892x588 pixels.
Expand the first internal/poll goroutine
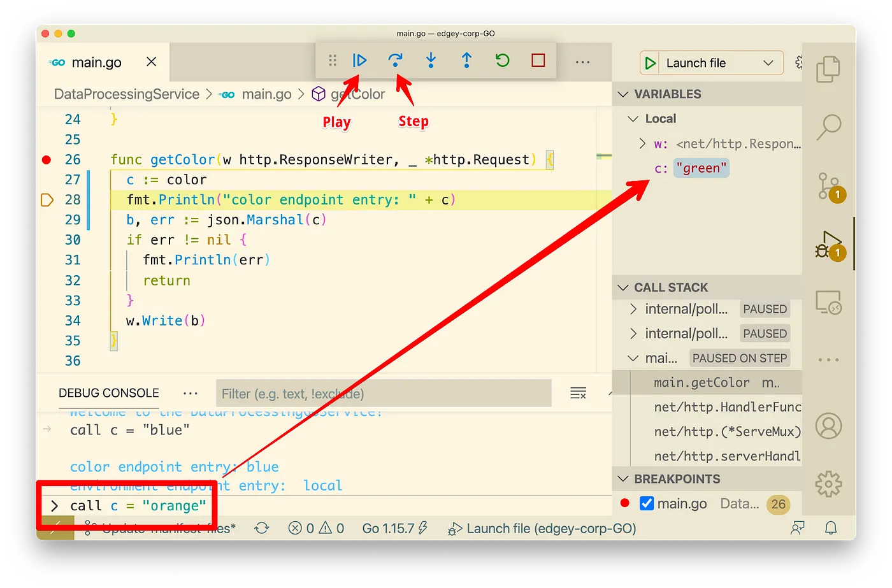click(x=633, y=309)
